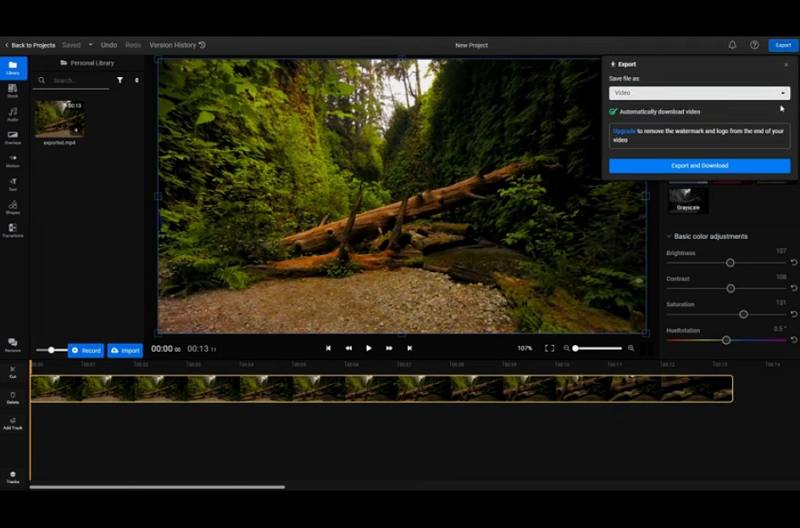Click the Import button
Image resolution: width=800 pixels, height=528 pixels.
pos(125,350)
